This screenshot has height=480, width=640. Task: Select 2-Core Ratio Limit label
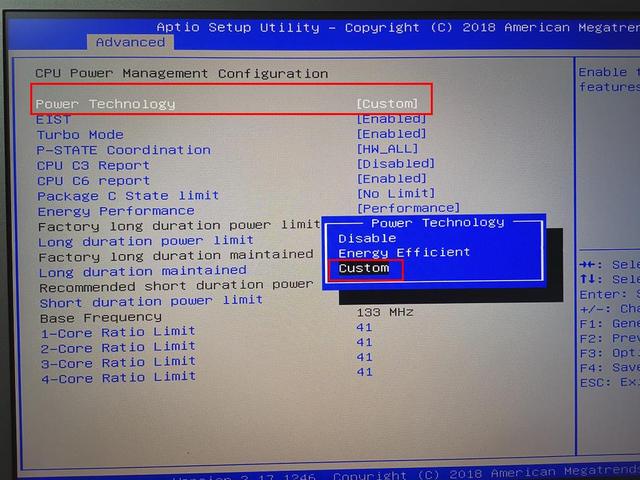click(x=118, y=347)
